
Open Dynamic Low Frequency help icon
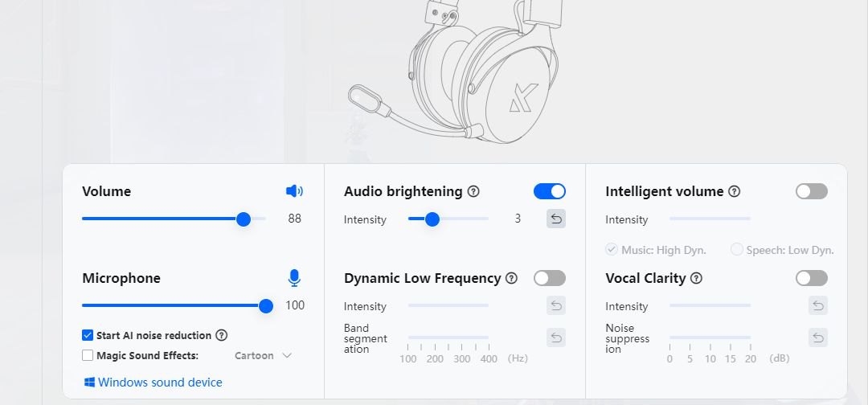pyautogui.click(x=511, y=278)
